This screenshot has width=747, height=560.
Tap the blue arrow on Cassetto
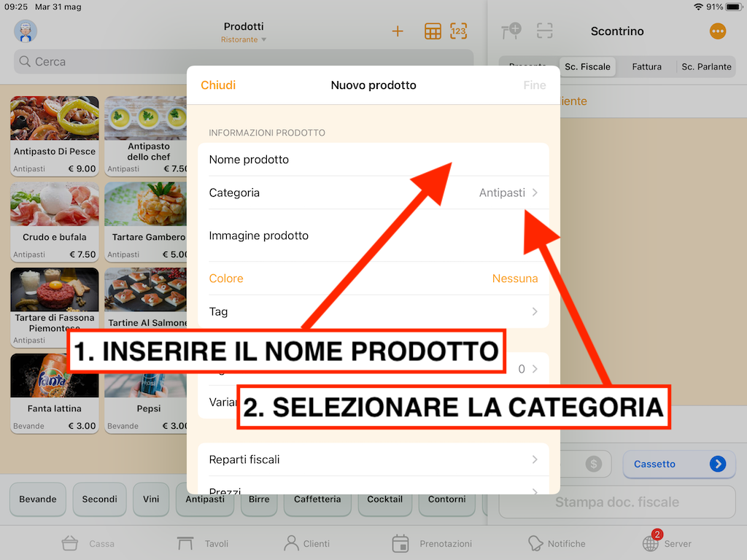(718, 464)
